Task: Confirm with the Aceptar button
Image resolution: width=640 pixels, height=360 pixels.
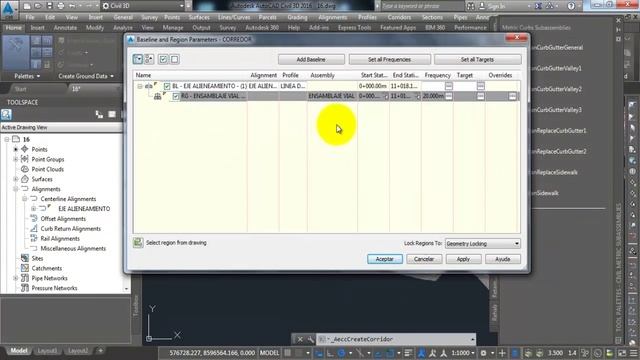Action: (x=384, y=259)
